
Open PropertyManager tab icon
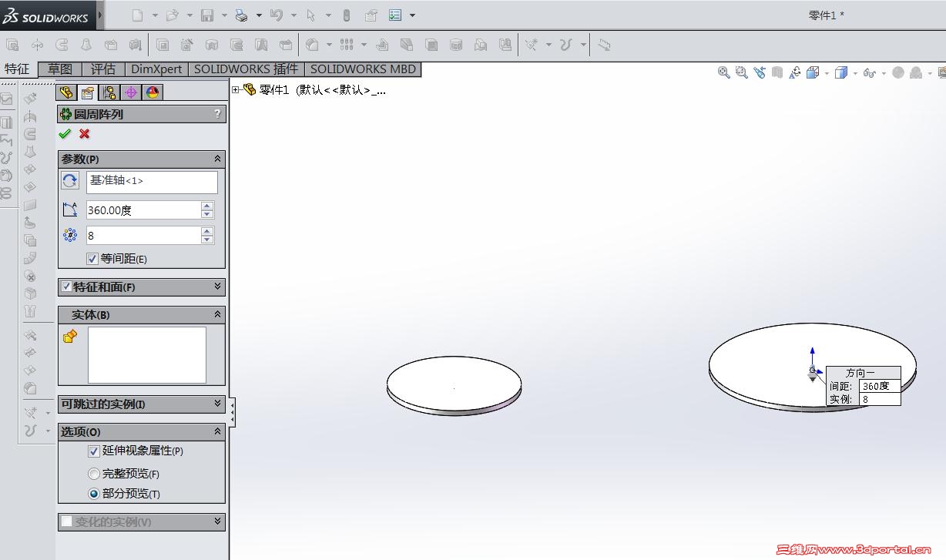(88, 92)
